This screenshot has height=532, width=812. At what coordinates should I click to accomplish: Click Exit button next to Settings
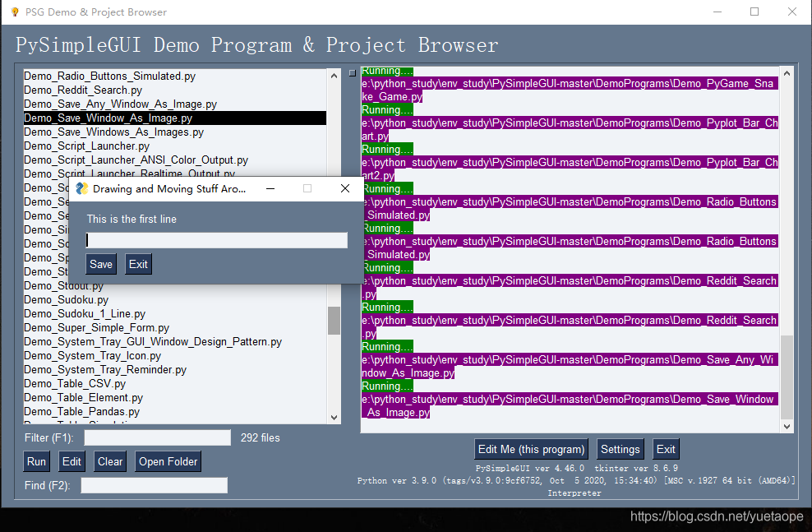tap(666, 449)
